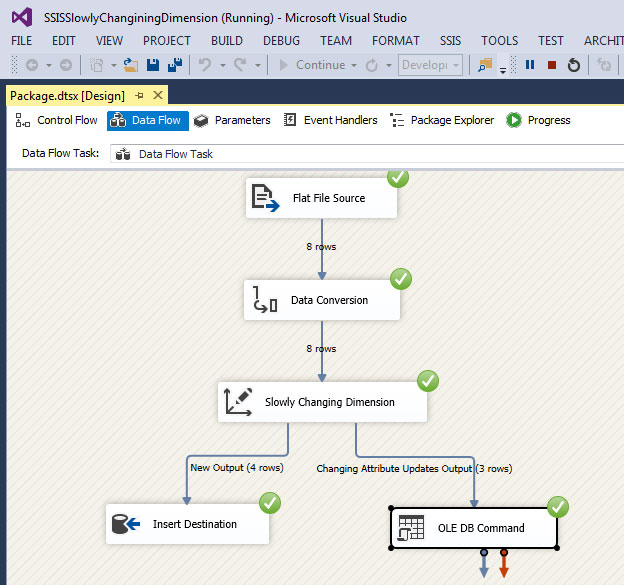Select the Data Flow tab
The height and width of the screenshot is (585, 624).
[x=148, y=121]
